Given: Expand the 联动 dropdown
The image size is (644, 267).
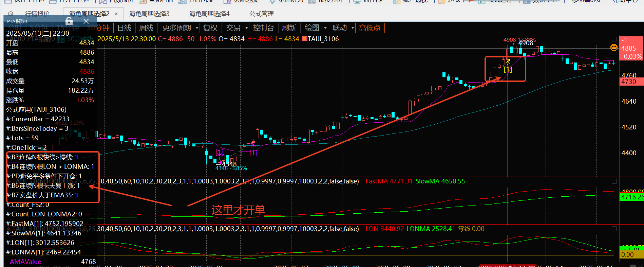Looking at the screenshot, I should 343,28.
